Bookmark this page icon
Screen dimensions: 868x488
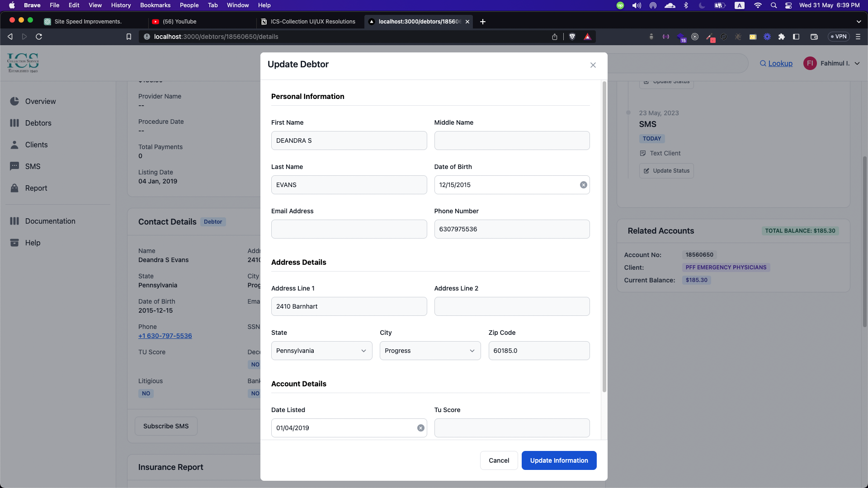[129, 37]
